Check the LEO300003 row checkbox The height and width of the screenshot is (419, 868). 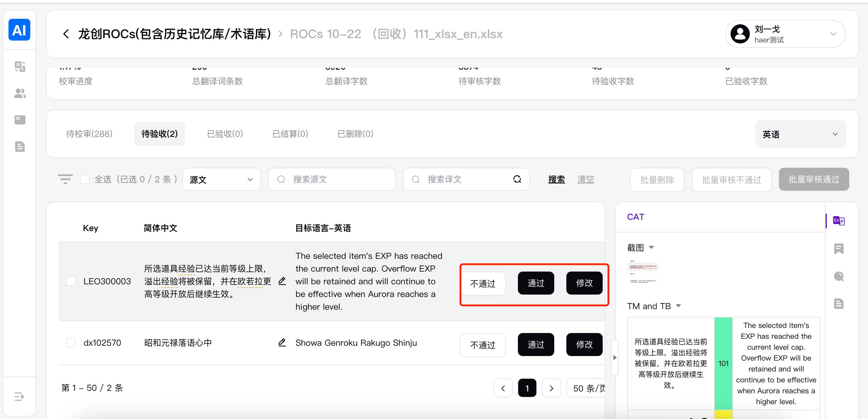[x=71, y=281]
